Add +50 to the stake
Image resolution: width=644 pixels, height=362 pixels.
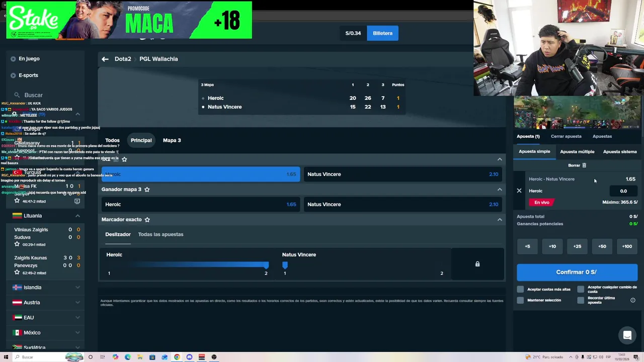(x=602, y=246)
